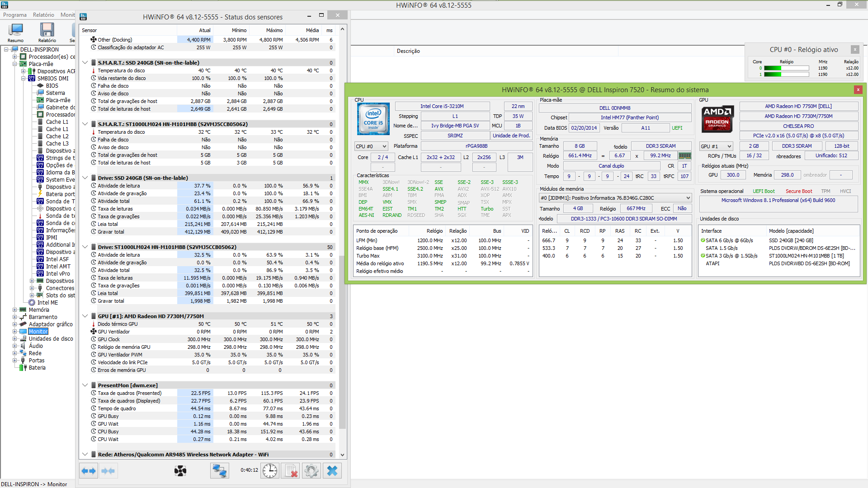Close the CPU #0 Relógio ativo panel
This screenshot has height=488, width=868.
pos(855,49)
